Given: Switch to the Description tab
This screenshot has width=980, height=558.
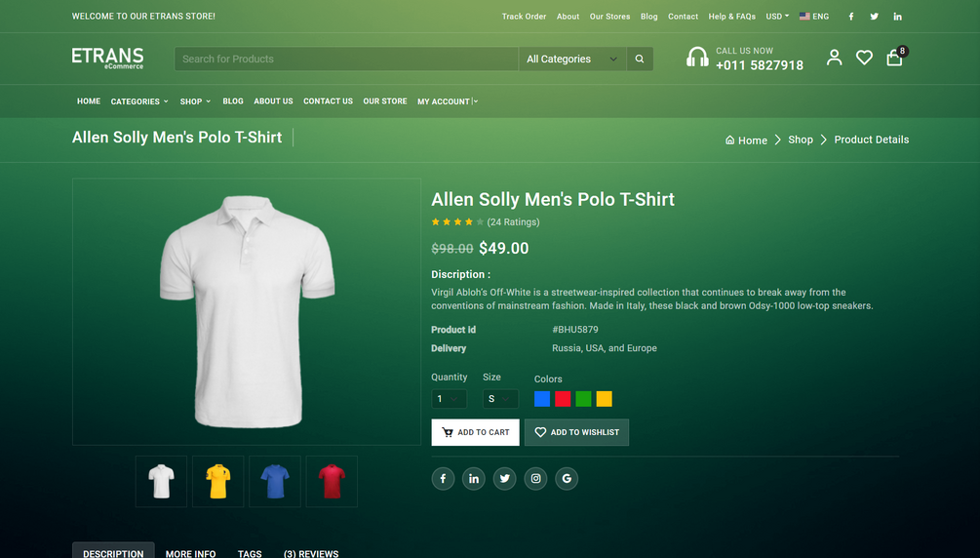Looking at the screenshot, I should pyautogui.click(x=113, y=552).
